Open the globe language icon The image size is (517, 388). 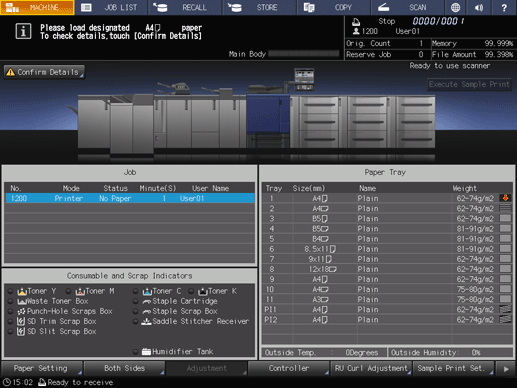(x=455, y=7)
